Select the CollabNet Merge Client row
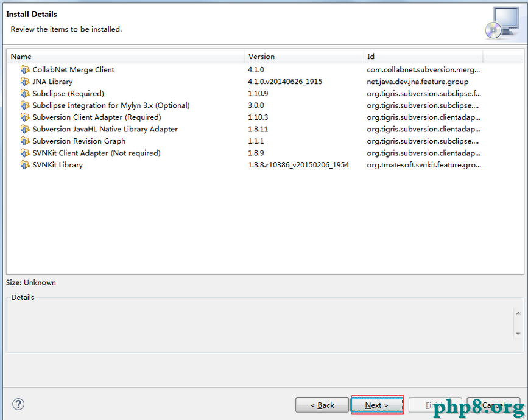 (x=265, y=69)
